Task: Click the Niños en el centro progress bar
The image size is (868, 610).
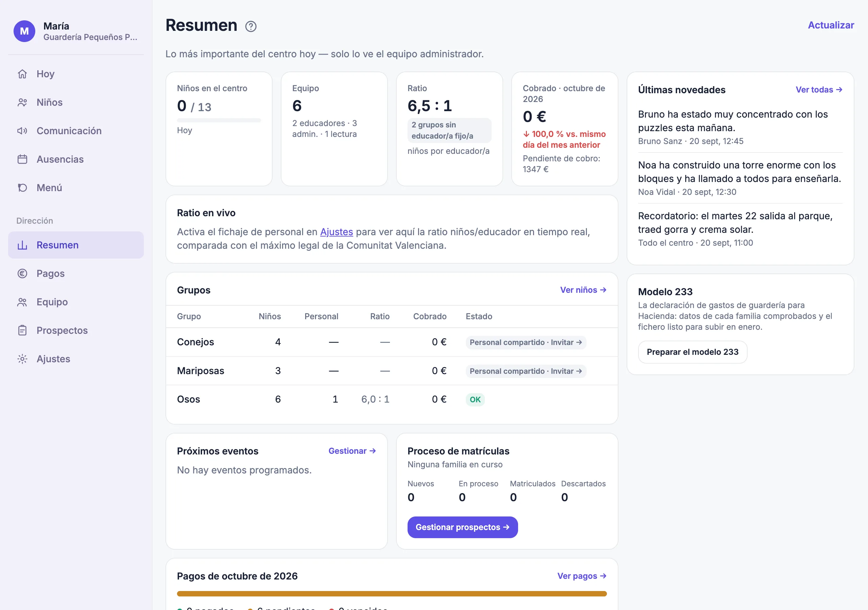Action: [219, 121]
